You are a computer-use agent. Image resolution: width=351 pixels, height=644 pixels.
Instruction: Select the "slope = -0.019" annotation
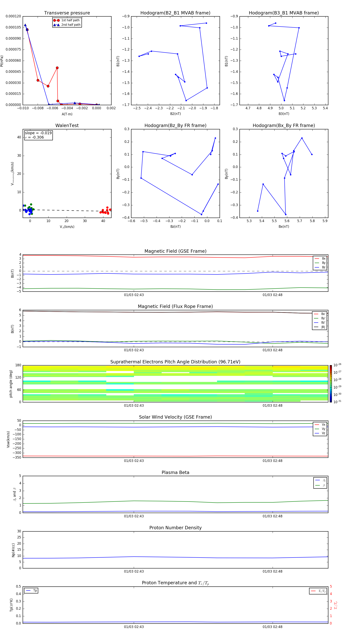pos(38,133)
